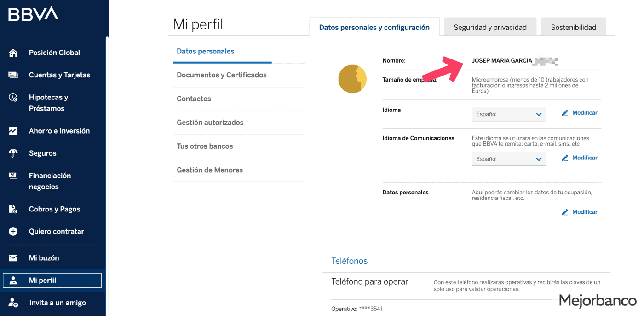644x316 pixels.
Task: Click the Mi perfil person icon
Action: coord(13,280)
